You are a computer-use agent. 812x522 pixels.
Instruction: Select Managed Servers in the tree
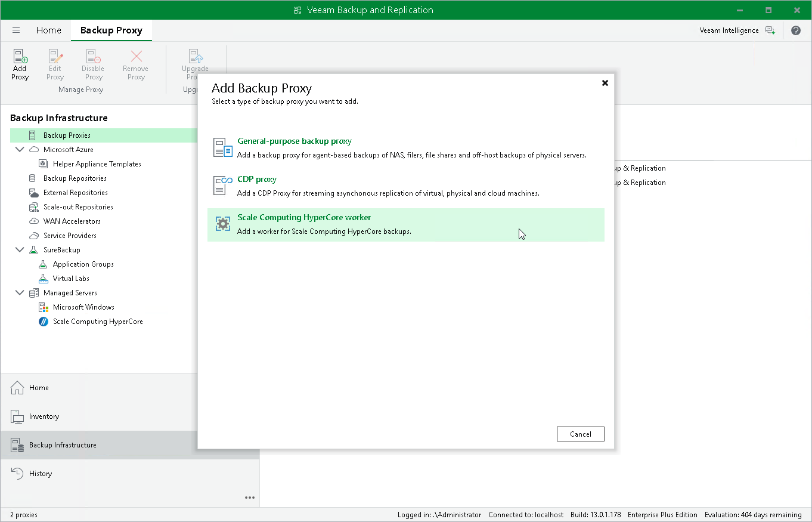[x=70, y=293]
